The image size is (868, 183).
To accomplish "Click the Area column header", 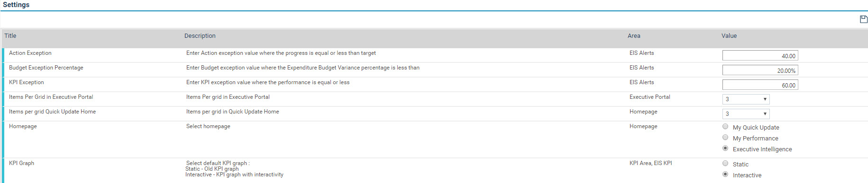I will point(634,36).
